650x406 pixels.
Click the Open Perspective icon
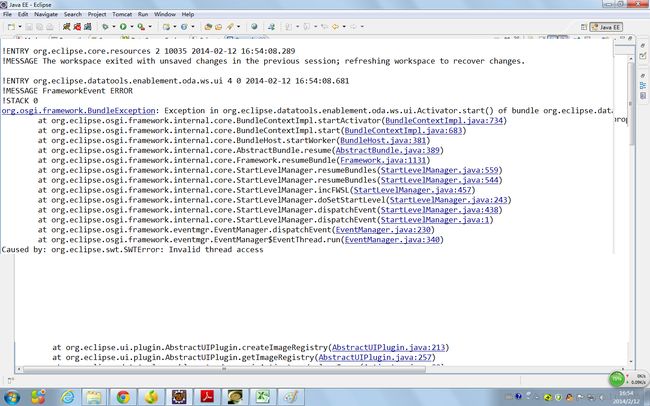pyautogui.click(x=584, y=27)
